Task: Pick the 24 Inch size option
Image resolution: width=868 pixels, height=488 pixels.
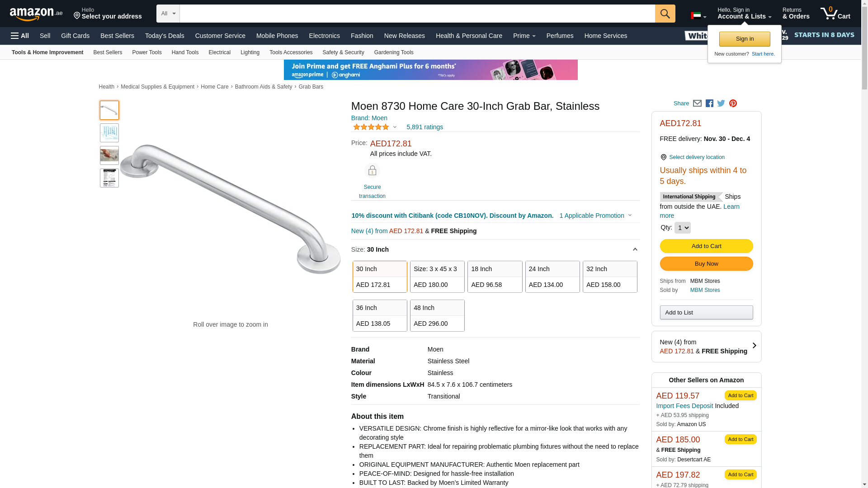Action: pyautogui.click(x=552, y=277)
